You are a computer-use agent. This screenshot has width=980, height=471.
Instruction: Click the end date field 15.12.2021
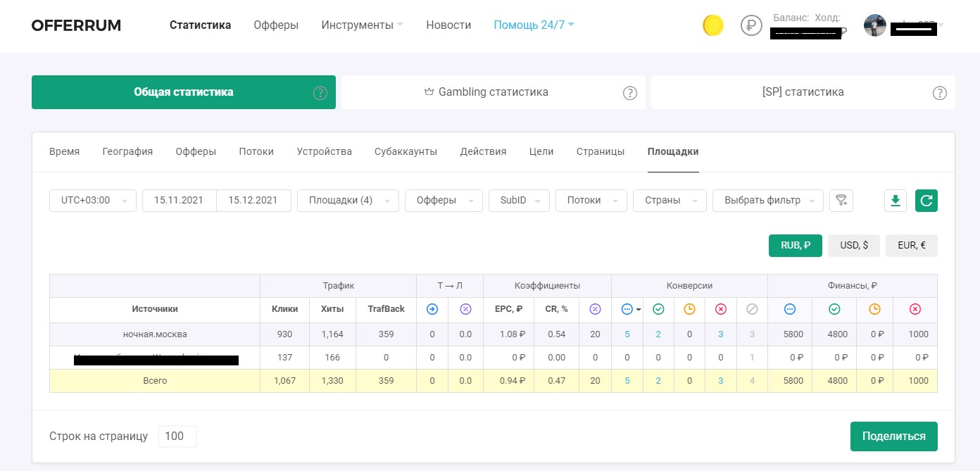(x=253, y=201)
